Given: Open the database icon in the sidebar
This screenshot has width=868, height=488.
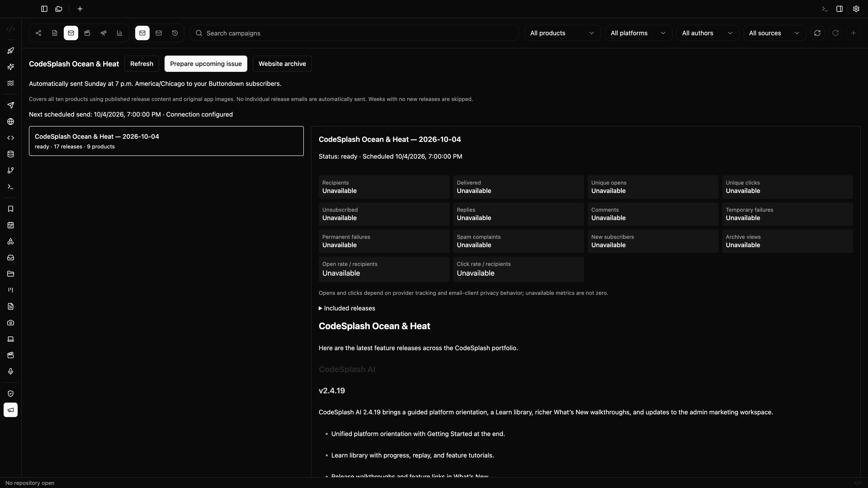Looking at the screenshot, I should (x=11, y=154).
